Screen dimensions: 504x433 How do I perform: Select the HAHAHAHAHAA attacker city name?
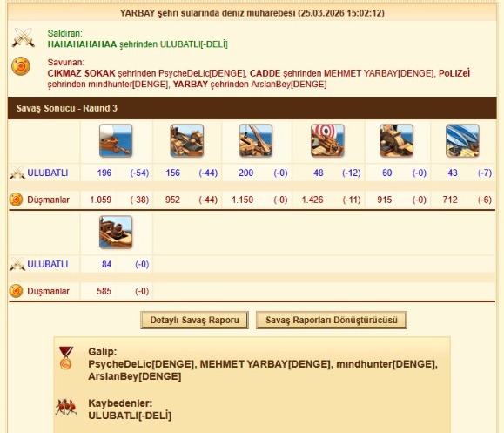coord(82,44)
